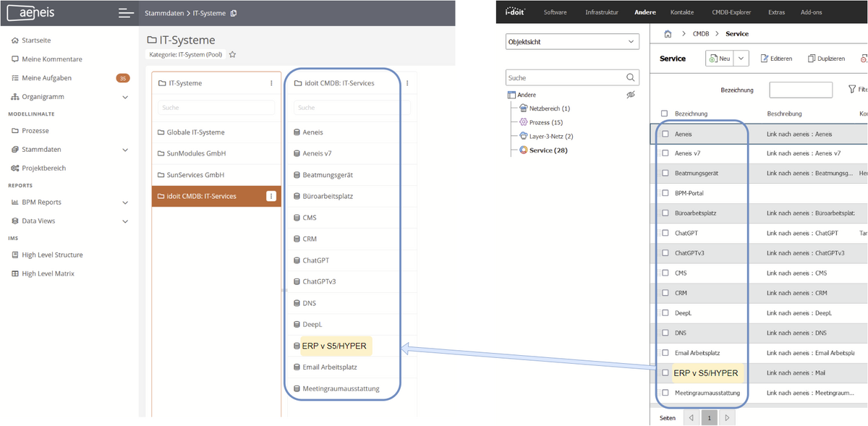Click the Netzbereich tree icon in i-doit
Viewport: 868px width, 426px height.
tap(524, 108)
